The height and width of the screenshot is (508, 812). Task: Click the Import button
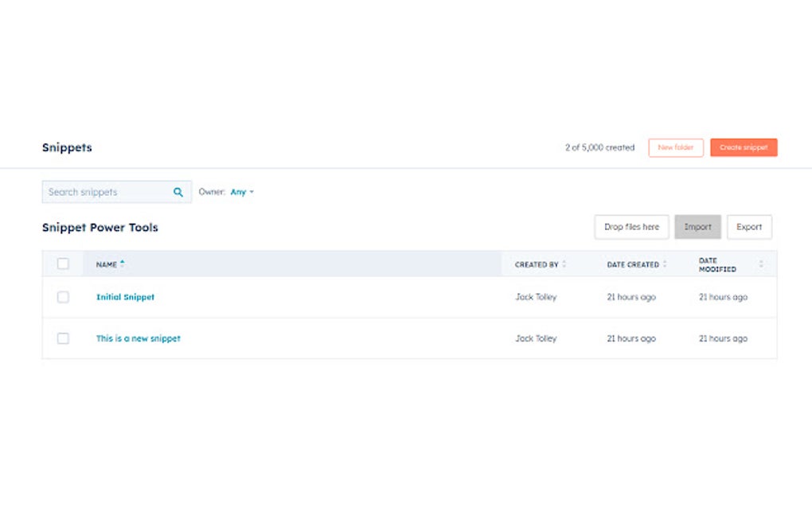point(697,227)
